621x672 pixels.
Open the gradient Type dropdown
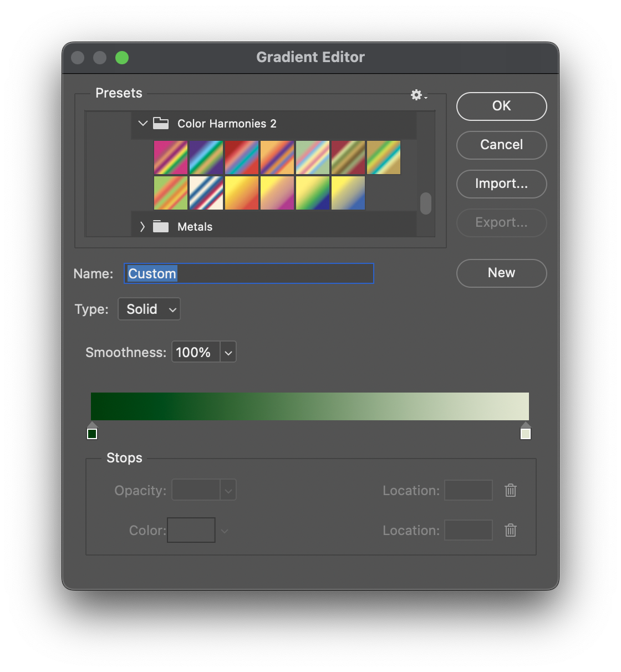pyautogui.click(x=149, y=309)
